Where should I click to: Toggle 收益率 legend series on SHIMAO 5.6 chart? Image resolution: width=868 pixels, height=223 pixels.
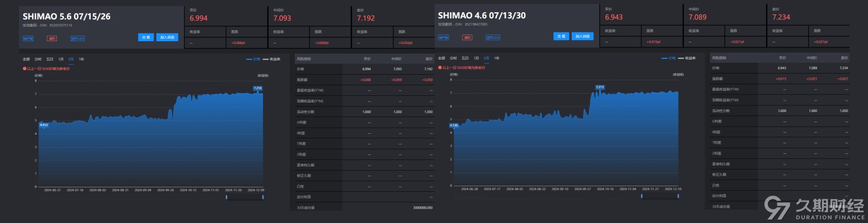[272, 59]
